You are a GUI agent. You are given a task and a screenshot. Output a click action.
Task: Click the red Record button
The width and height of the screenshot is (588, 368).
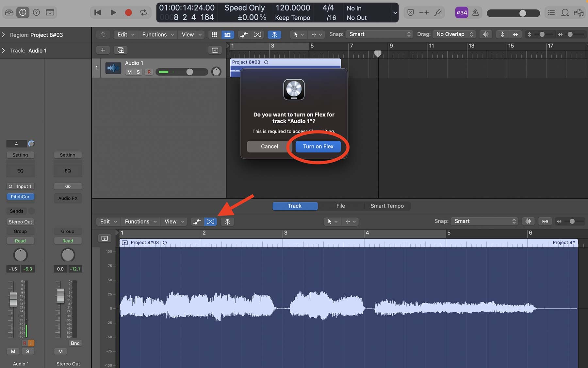pyautogui.click(x=128, y=12)
